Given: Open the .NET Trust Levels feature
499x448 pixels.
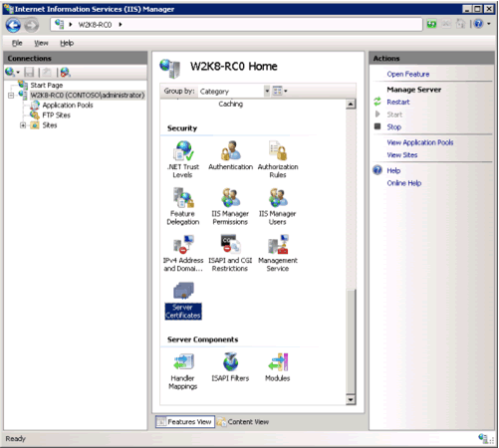Looking at the screenshot, I should pyautogui.click(x=183, y=159).
